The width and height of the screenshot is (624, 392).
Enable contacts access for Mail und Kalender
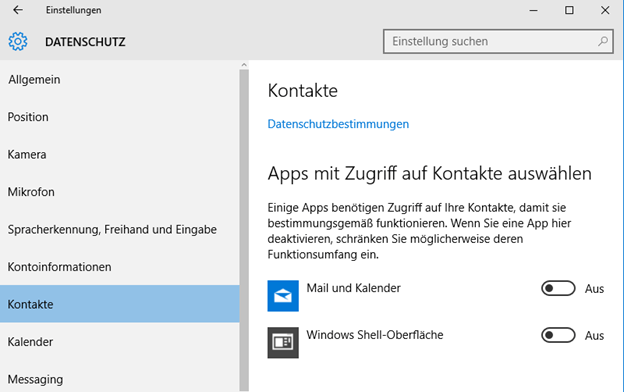[558, 288]
